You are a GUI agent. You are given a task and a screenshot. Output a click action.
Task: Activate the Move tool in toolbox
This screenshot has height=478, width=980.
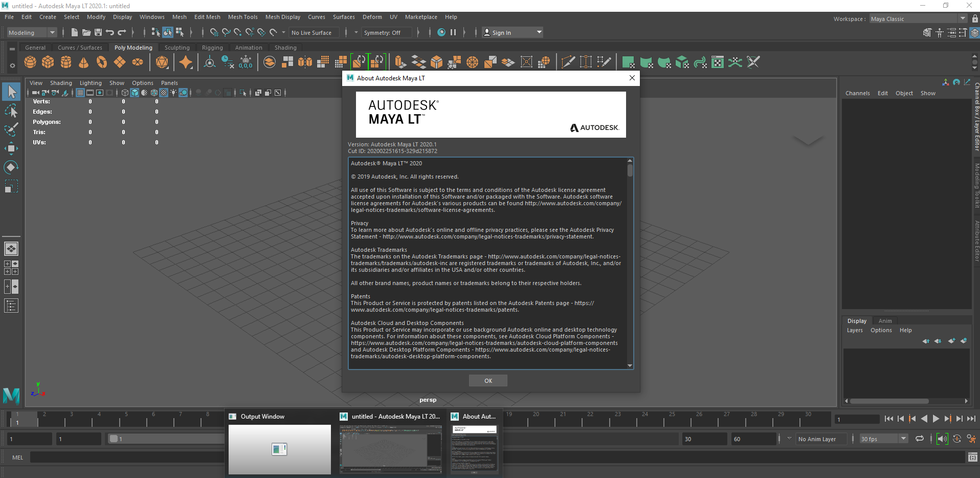coord(11,149)
